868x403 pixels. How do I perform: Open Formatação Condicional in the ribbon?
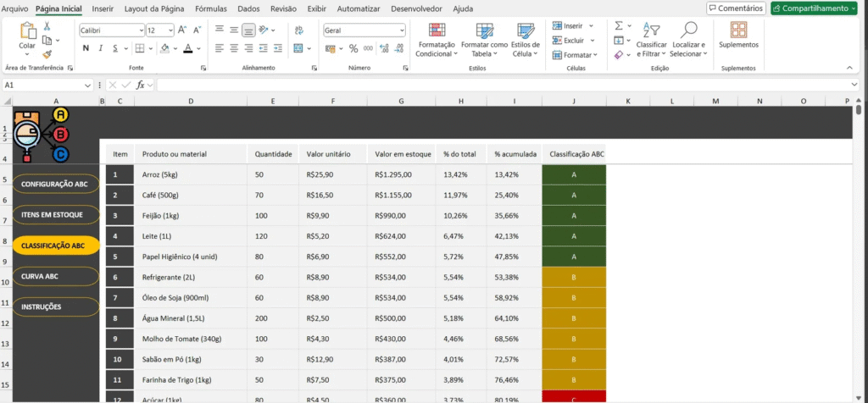coord(435,39)
